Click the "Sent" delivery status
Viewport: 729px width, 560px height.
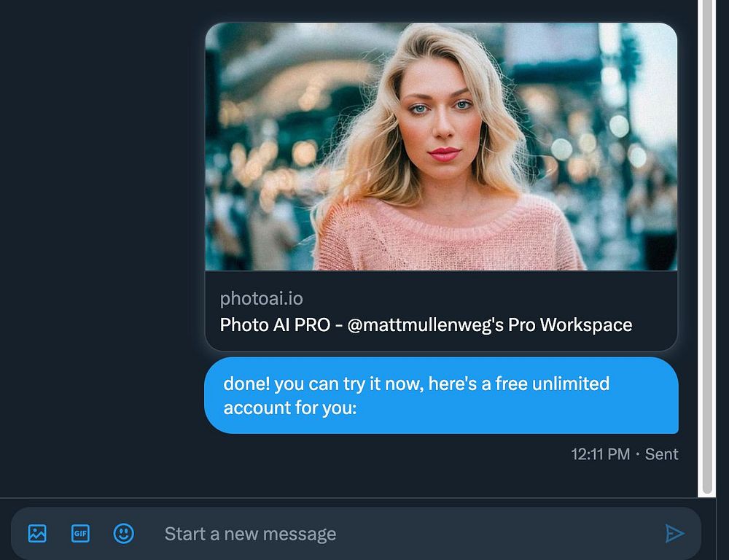(x=662, y=454)
